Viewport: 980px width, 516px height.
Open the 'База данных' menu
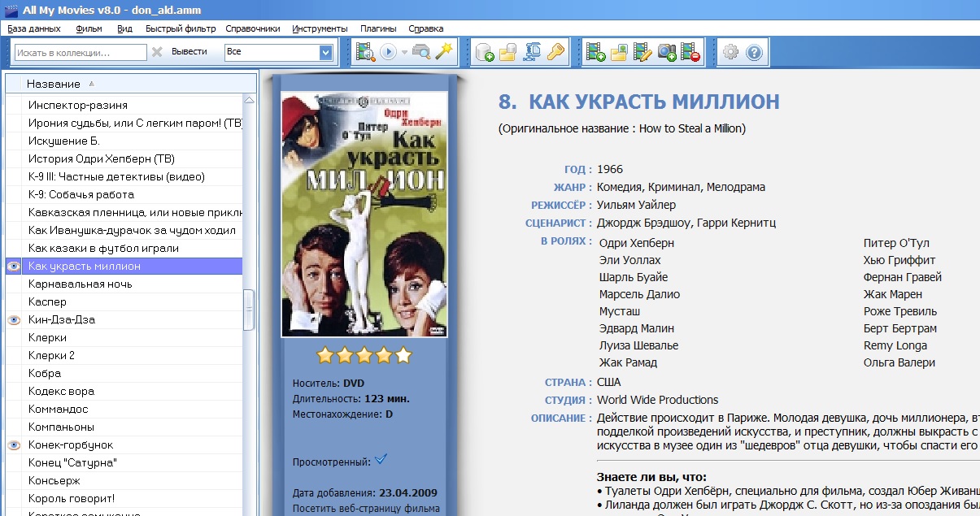(34, 28)
